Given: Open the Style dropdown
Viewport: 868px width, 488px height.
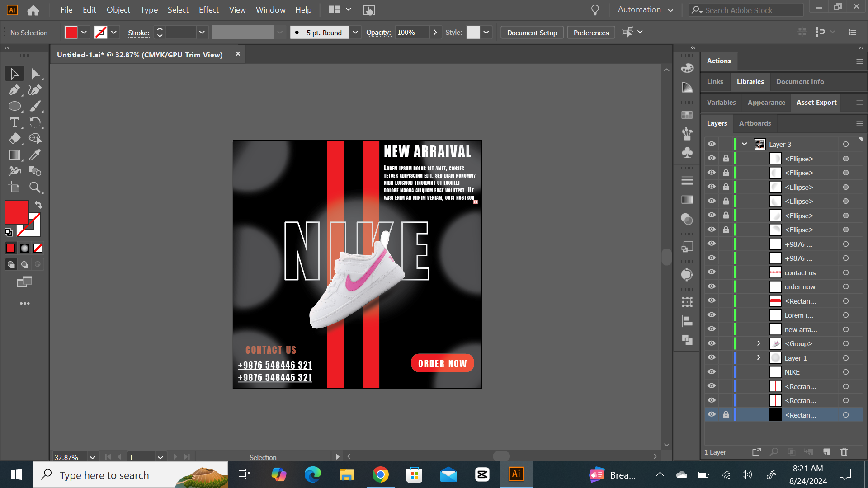Looking at the screenshot, I should pyautogui.click(x=486, y=33).
